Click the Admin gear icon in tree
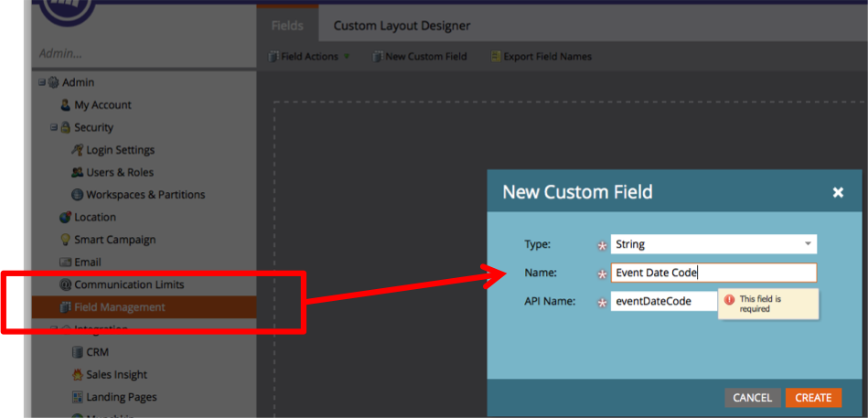This screenshot has height=418, width=868. click(x=54, y=82)
